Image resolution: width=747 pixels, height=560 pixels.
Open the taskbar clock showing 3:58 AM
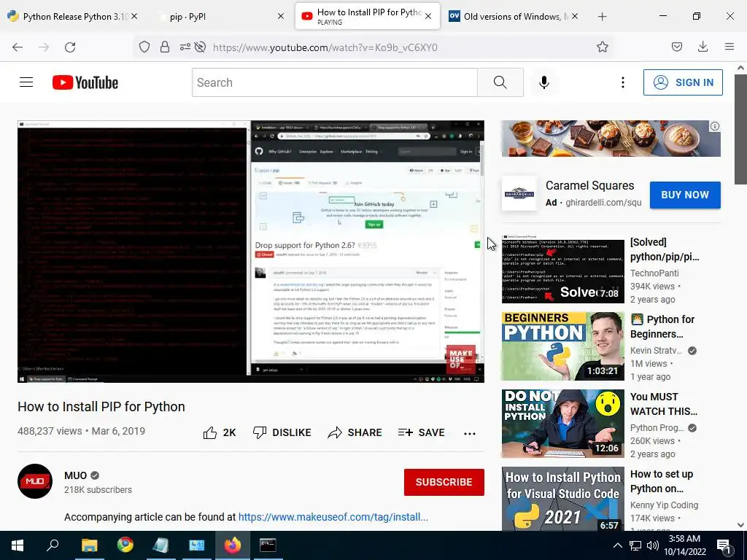click(x=684, y=545)
